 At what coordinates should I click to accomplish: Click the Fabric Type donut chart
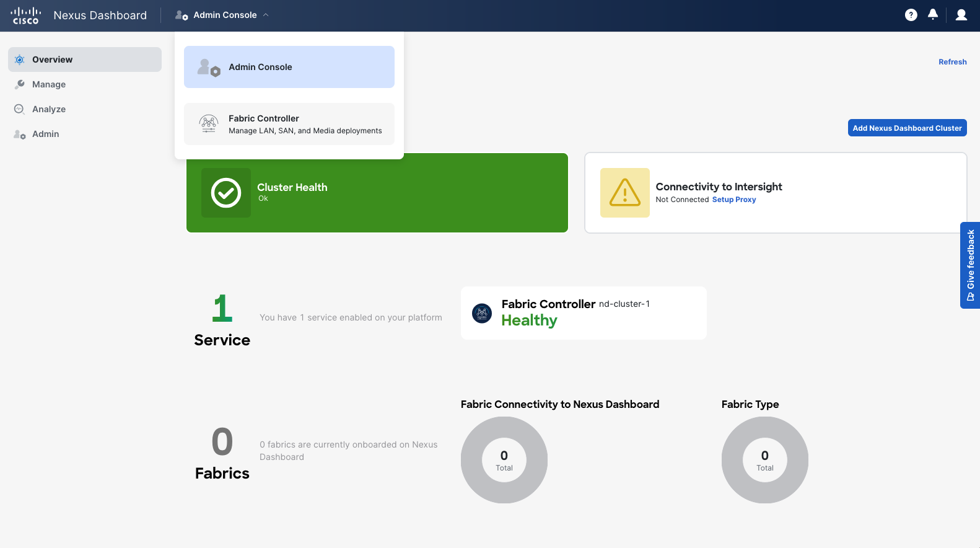point(764,460)
